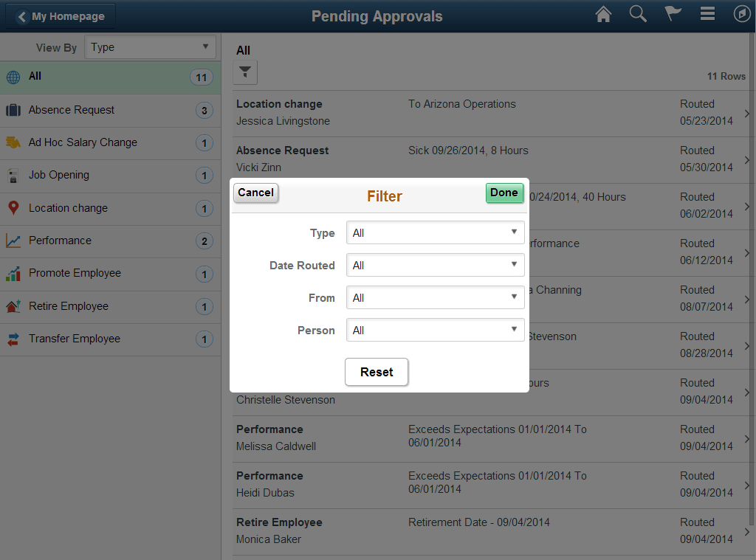Open the Actions List hamburger icon

tap(707, 13)
